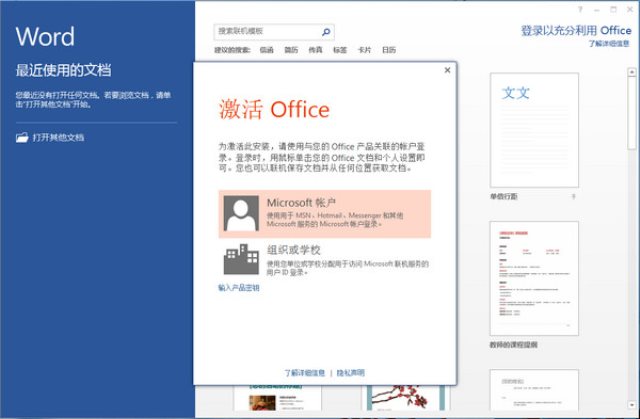Click the folder icon beside 打开其他文档

pos(22,137)
